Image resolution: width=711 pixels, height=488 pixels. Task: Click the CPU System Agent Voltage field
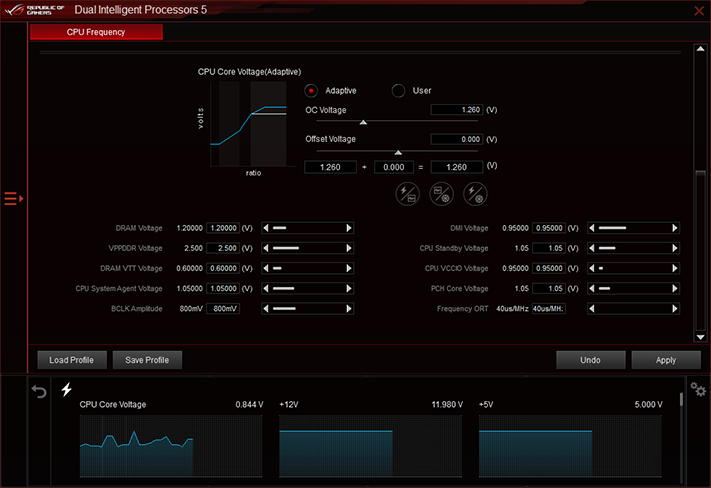click(223, 288)
